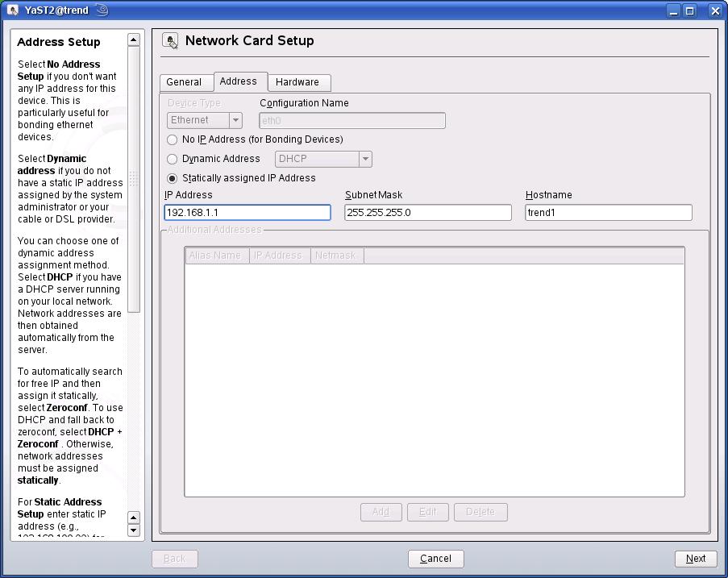
Task: Click the Back button
Action: pos(175,559)
